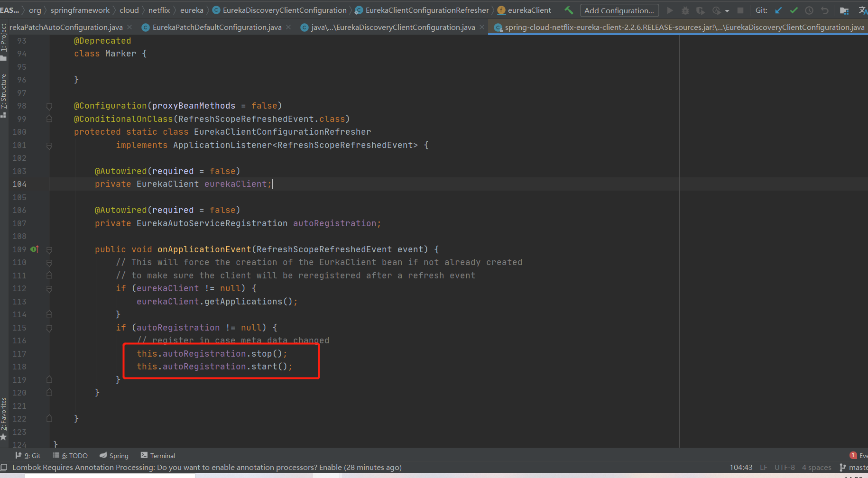Click the 'eurekaClient.getApplications();' code line

click(x=217, y=302)
